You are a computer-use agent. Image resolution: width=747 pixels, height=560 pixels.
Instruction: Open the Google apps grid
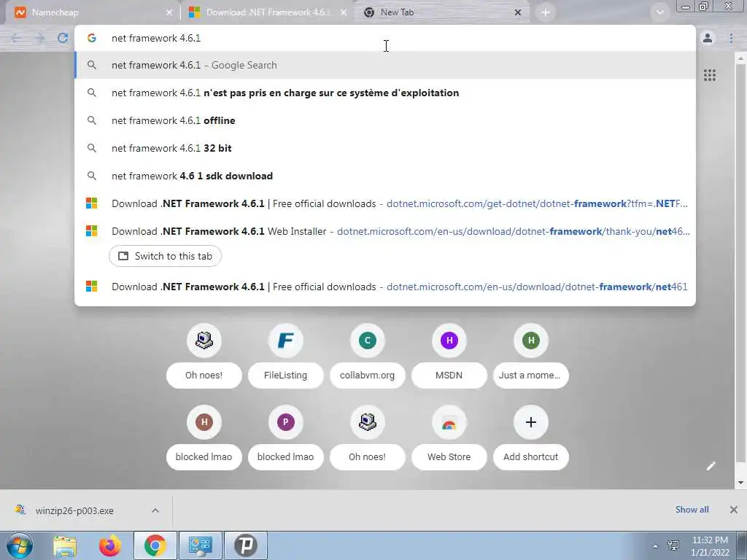[x=710, y=75]
